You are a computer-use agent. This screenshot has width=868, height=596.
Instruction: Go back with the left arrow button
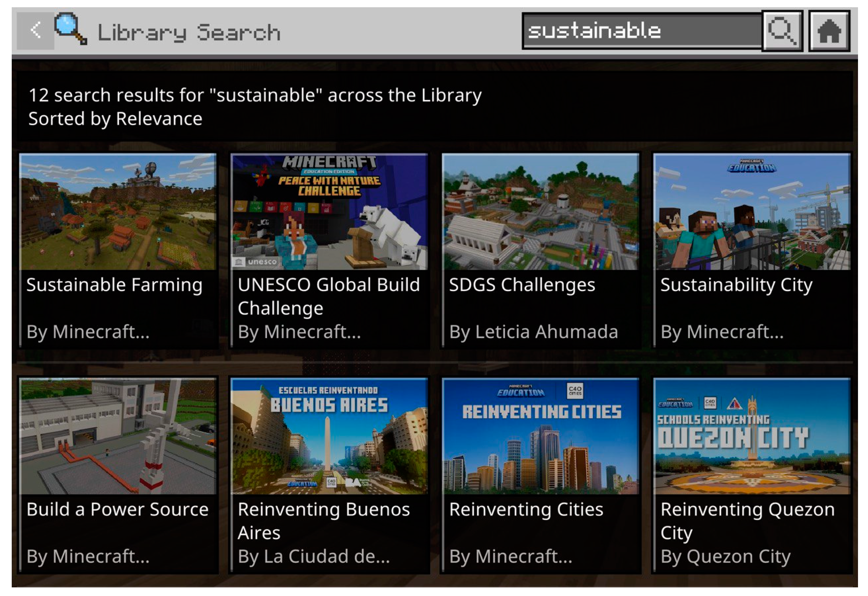(x=36, y=31)
